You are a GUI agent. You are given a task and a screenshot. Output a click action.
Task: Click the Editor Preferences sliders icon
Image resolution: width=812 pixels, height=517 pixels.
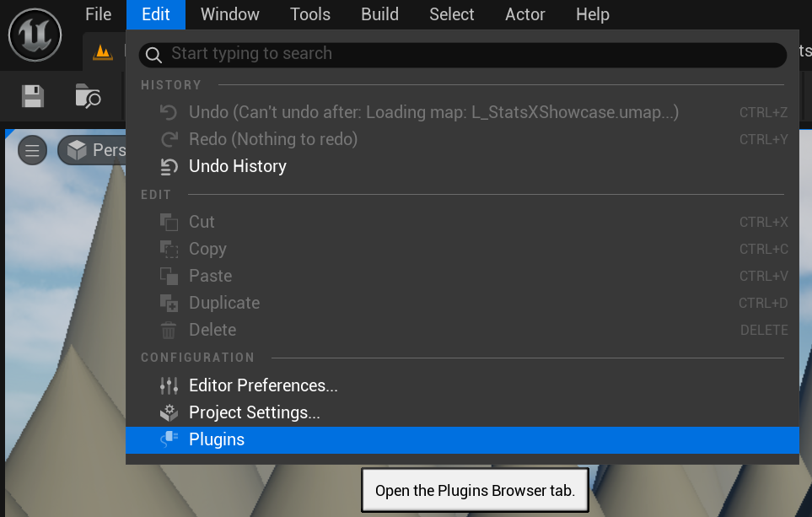(x=168, y=385)
